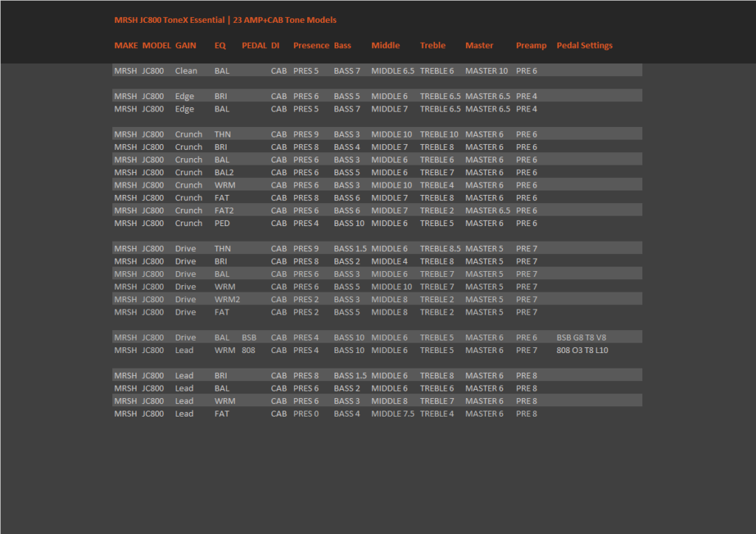Click the title 'MRSH JC800 ToneX Essential'
The width and height of the screenshot is (756, 534).
click(x=169, y=20)
